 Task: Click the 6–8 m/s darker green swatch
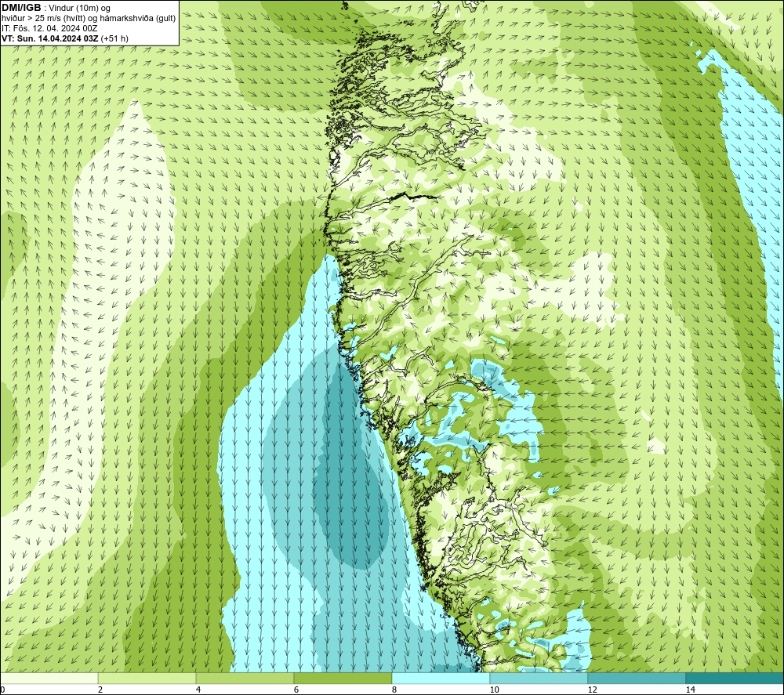[x=343, y=678]
